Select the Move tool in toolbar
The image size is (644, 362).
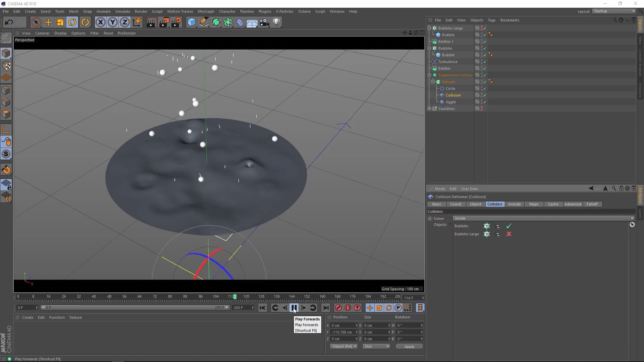pos(48,22)
